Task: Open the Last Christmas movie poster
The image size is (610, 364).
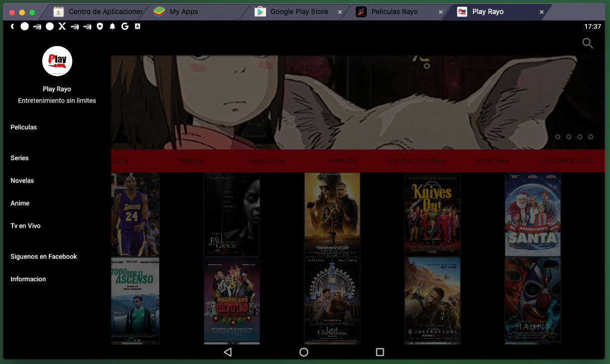Action: (x=332, y=299)
